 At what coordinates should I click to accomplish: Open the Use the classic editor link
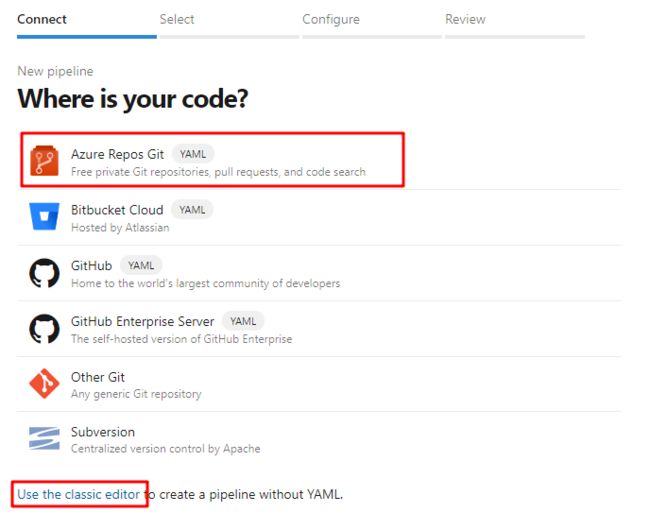pos(79,494)
